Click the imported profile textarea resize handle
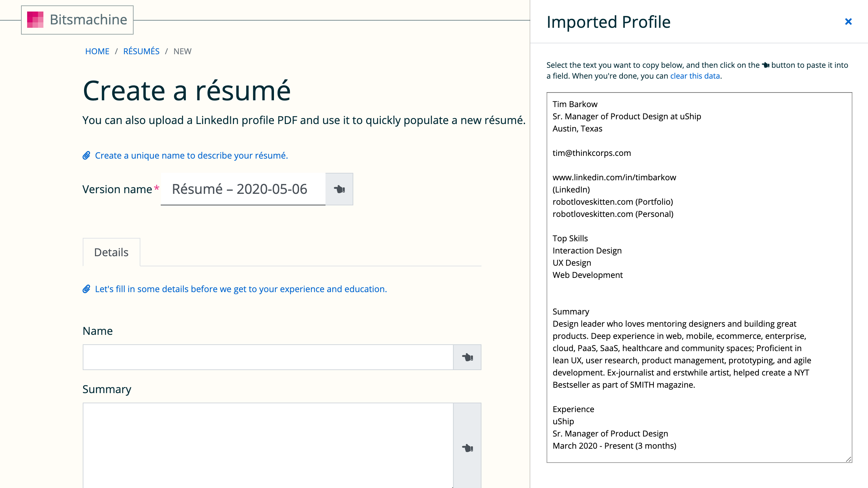The image size is (868, 488). click(848, 459)
